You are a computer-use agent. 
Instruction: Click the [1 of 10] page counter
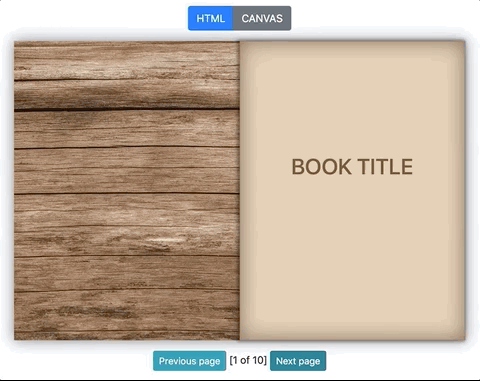(x=248, y=360)
